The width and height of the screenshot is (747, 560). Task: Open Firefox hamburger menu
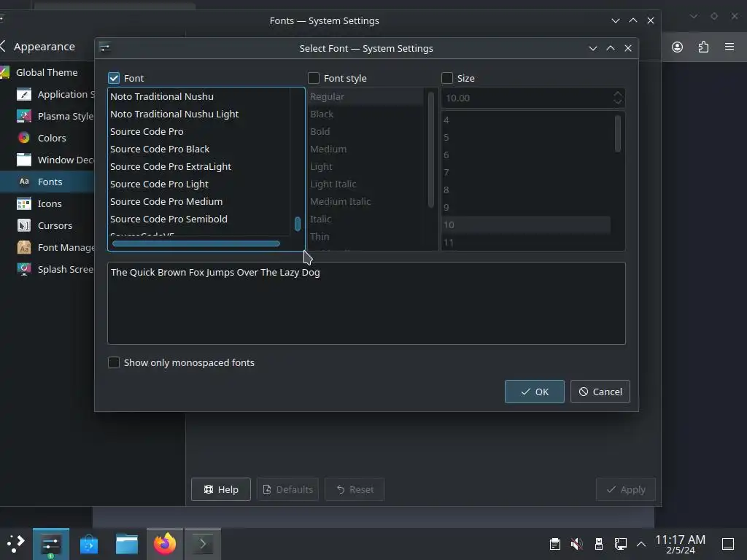click(729, 47)
